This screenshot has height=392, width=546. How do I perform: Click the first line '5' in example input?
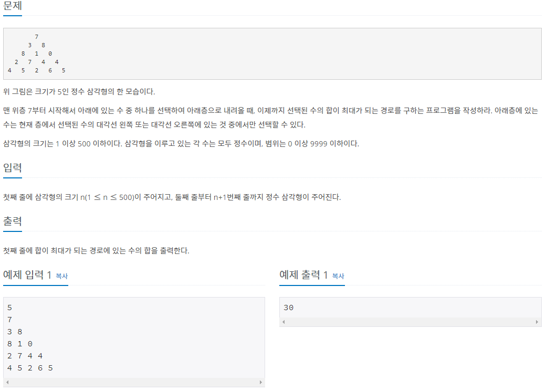click(9, 308)
